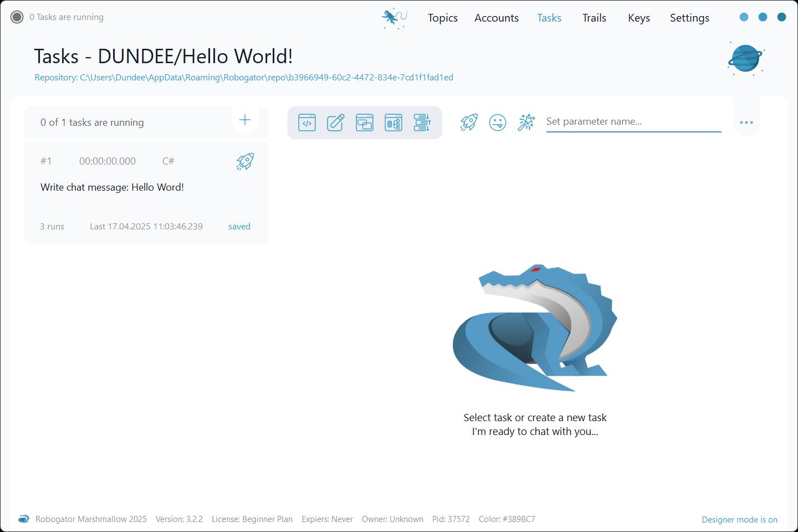Click the 3 runs counter on task card
The height and width of the screenshot is (532, 798).
click(52, 227)
